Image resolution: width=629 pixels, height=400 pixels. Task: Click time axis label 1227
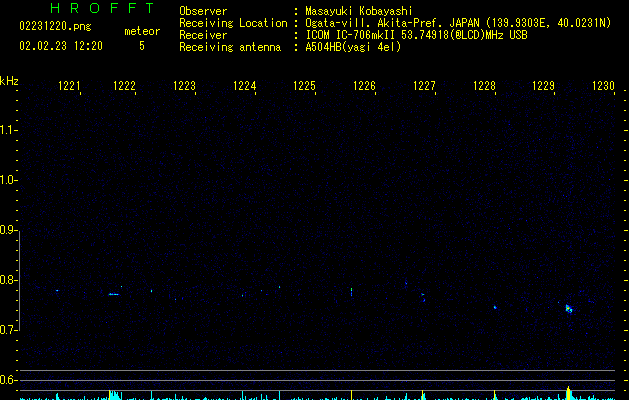click(x=424, y=85)
